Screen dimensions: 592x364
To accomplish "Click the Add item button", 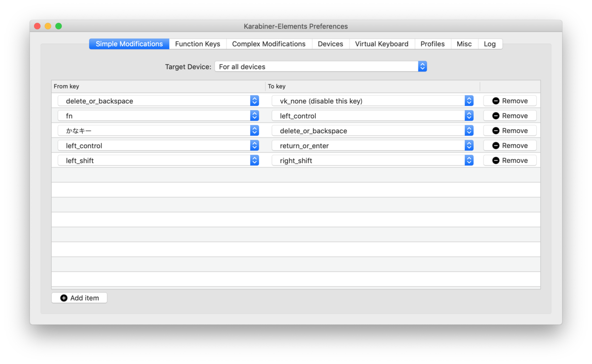I will (79, 298).
